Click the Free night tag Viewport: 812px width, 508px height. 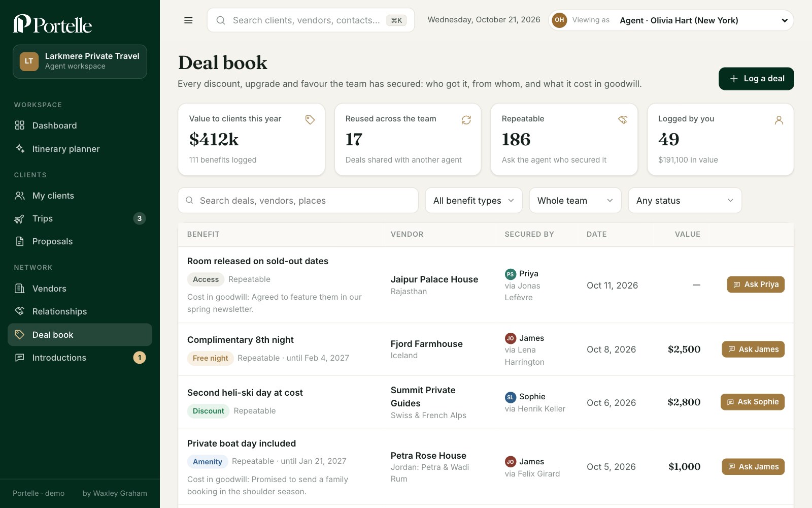210,358
